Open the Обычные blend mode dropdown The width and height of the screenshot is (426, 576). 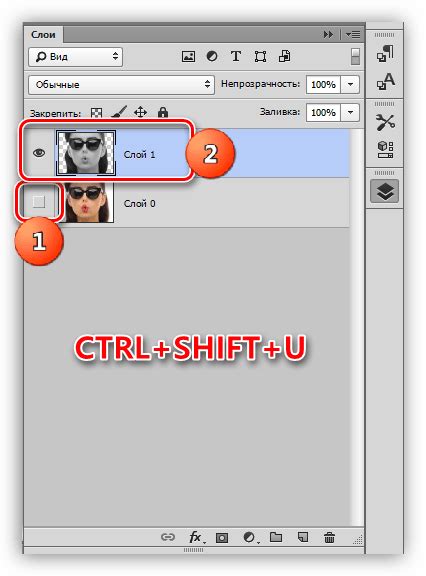point(121,84)
